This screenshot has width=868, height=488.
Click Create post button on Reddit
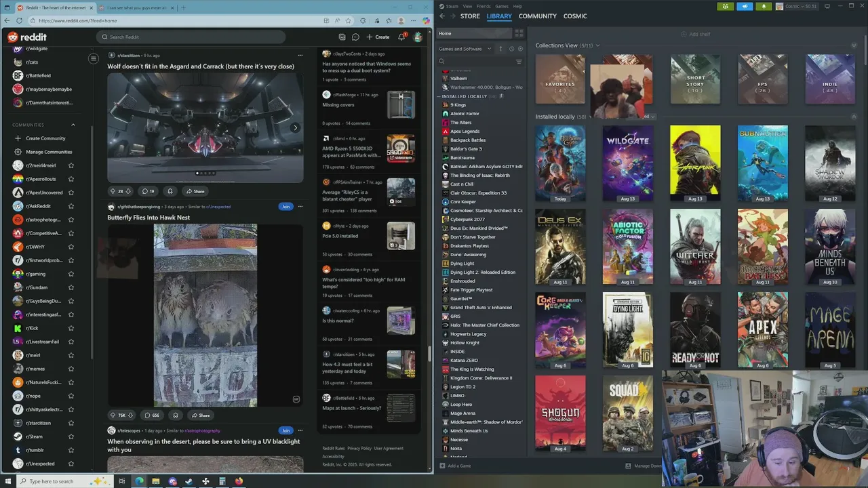click(x=378, y=37)
